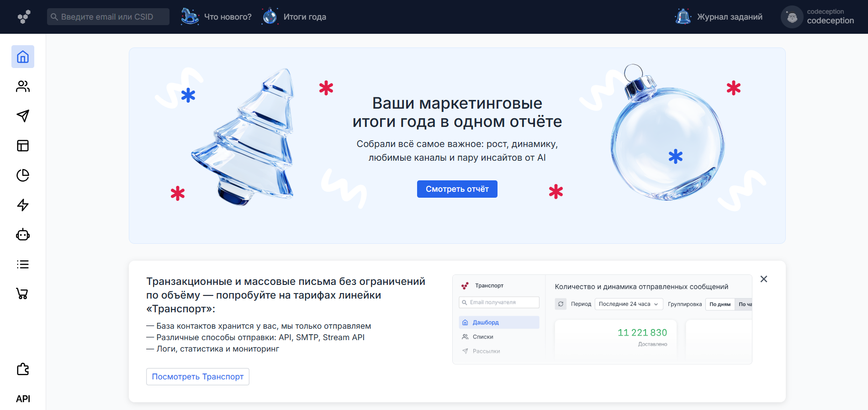Open the shopping cart icon in sidebar
This screenshot has height=410, width=868.
coord(23,294)
